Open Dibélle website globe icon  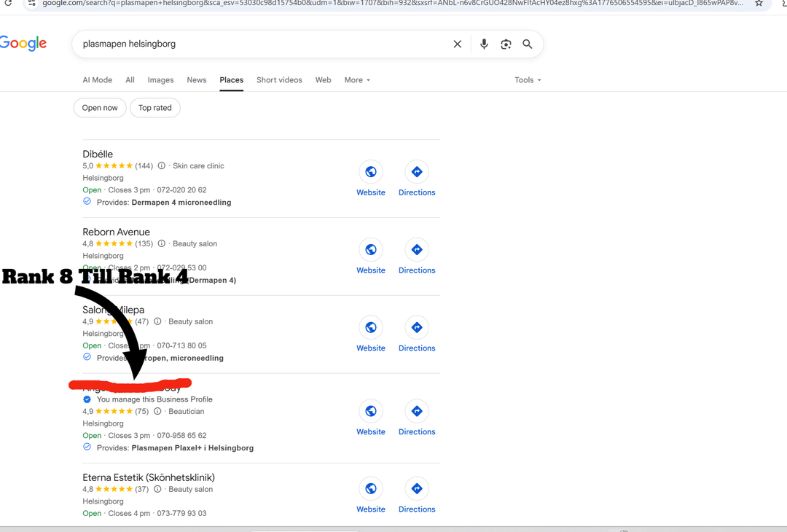click(x=371, y=172)
